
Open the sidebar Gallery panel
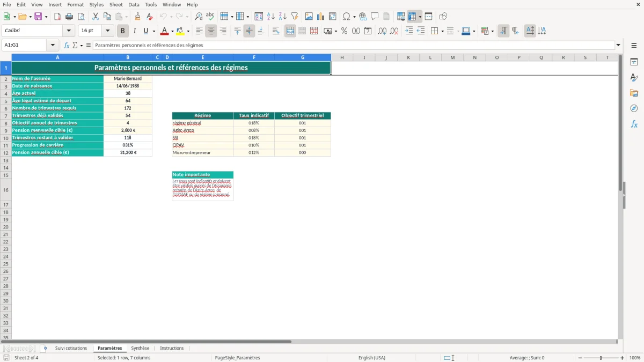(634, 93)
